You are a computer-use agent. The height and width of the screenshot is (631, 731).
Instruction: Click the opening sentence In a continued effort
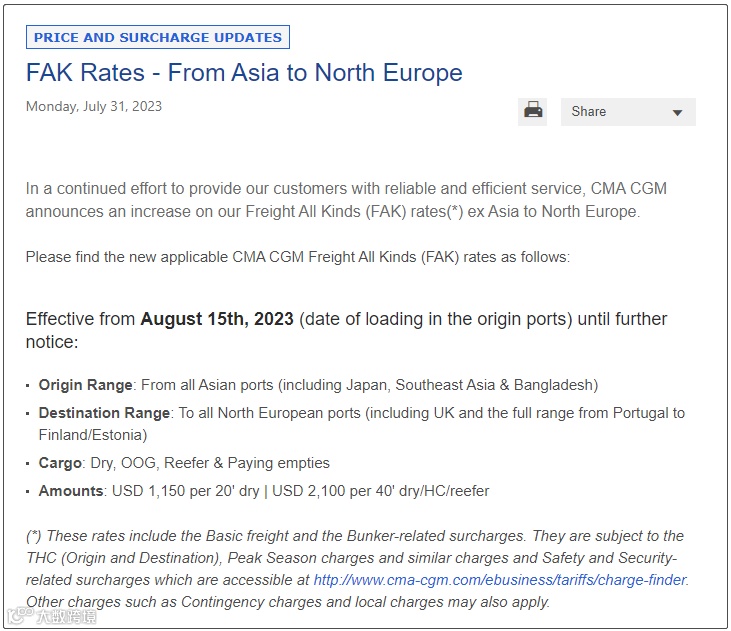tap(346, 200)
